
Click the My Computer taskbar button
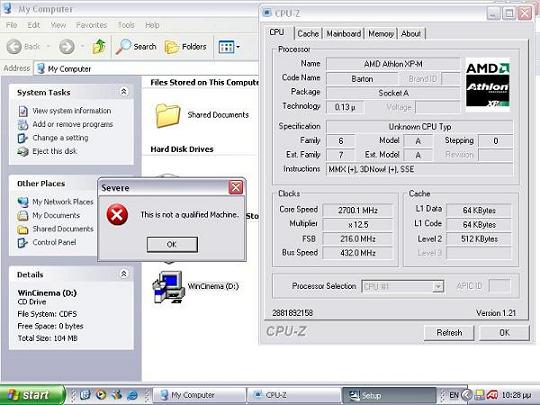199,395
